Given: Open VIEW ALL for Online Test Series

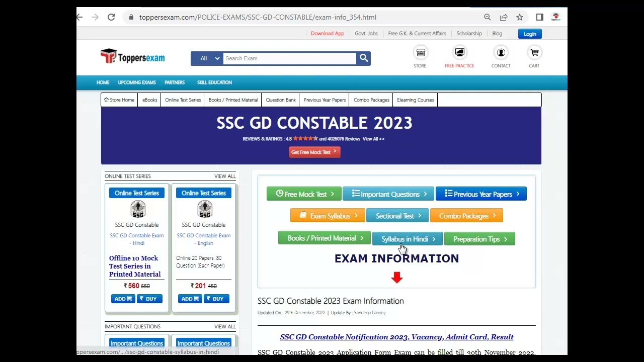Looking at the screenshot, I should click(x=225, y=176).
